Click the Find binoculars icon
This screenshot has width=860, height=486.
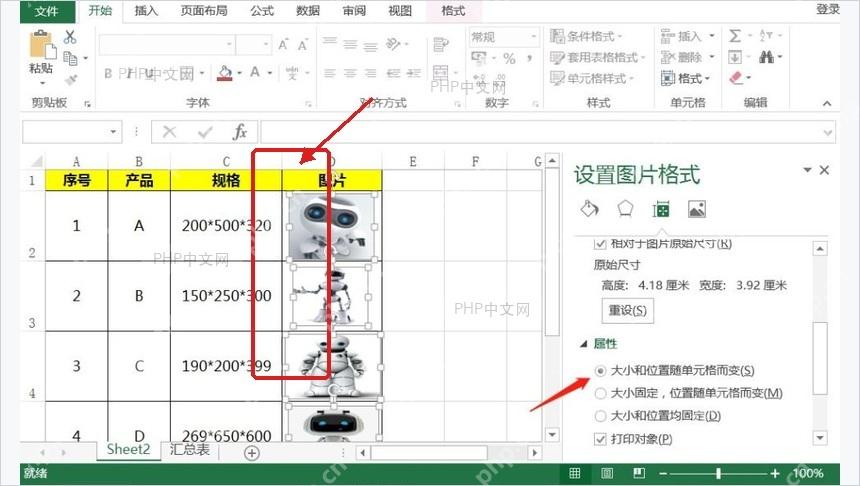pyautogui.click(x=767, y=56)
